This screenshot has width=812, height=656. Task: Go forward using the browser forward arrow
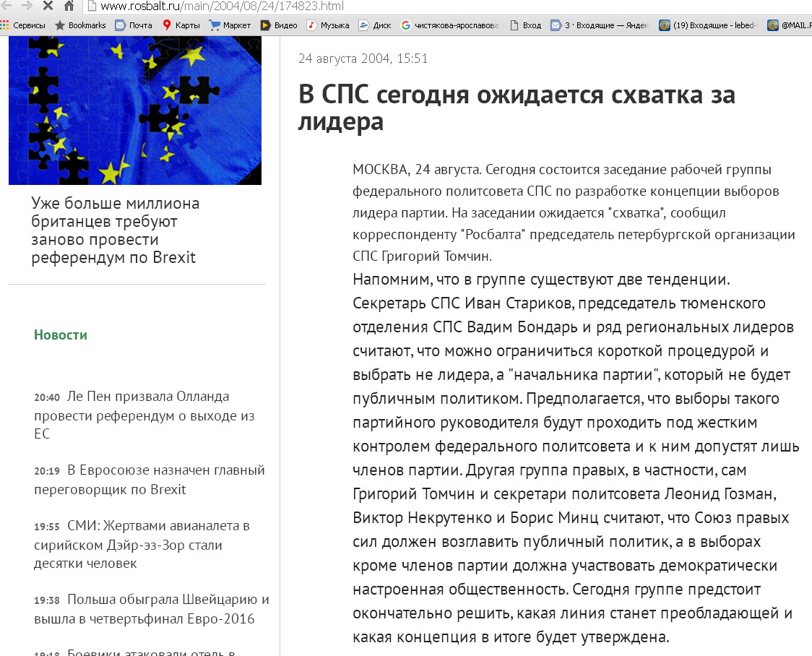(x=27, y=5)
